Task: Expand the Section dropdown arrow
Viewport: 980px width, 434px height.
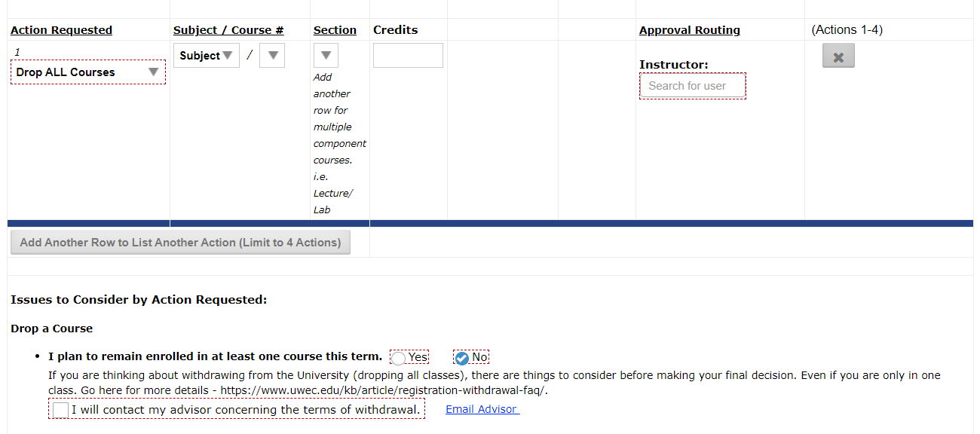Action: (326, 56)
